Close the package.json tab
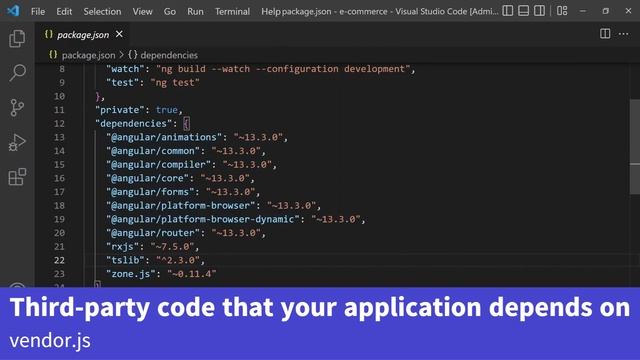 pos(119,34)
